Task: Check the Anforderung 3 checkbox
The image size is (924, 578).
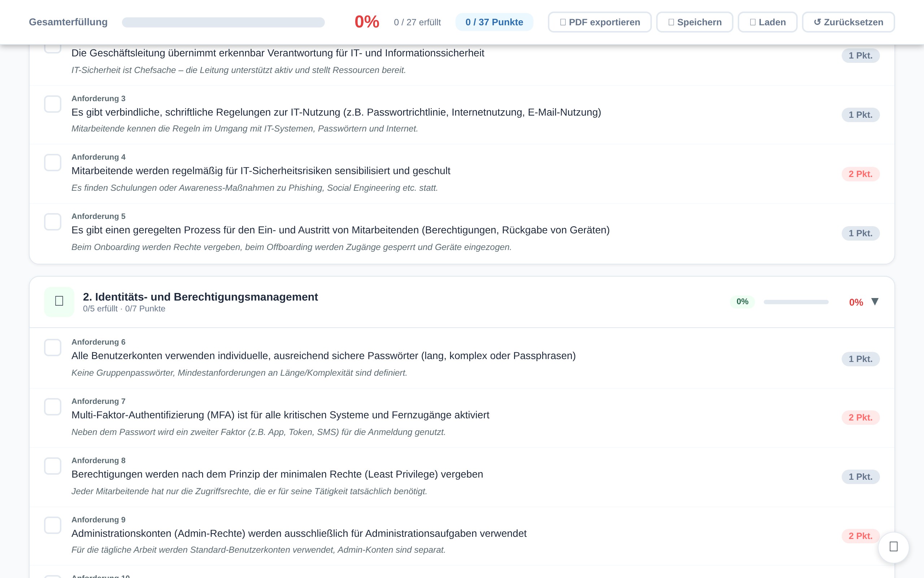Action: click(53, 104)
